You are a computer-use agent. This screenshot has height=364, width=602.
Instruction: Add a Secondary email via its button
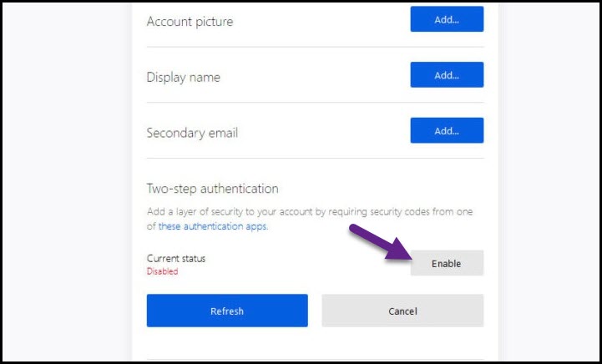point(447,130)
